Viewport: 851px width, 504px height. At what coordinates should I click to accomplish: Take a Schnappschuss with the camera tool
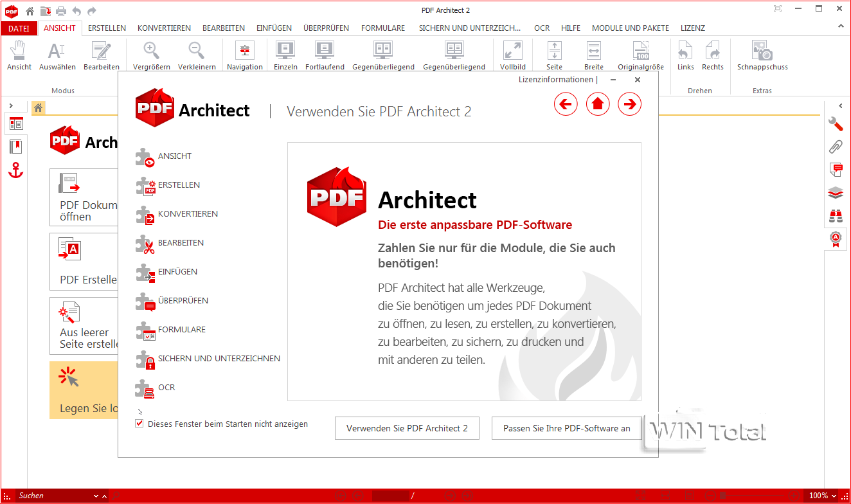[762, 55]
